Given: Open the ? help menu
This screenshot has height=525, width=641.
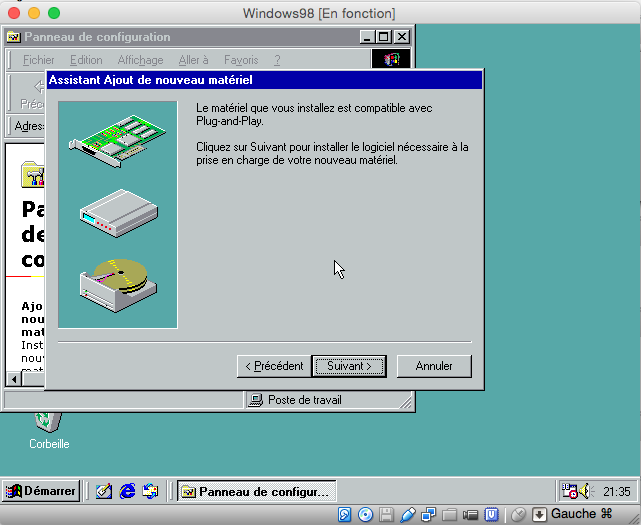Looking at the screenshot, I should pyautogui.click(x=277, y=60).
